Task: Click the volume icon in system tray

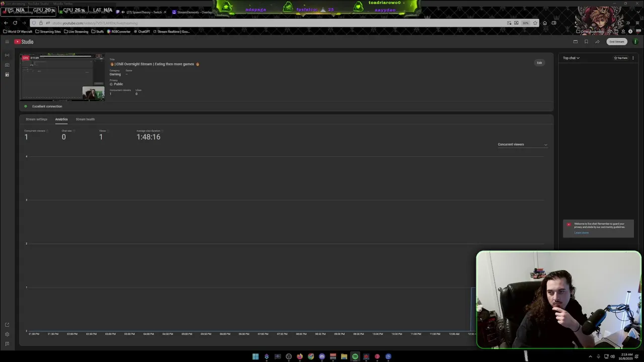Action: click(x=612, y=356)
